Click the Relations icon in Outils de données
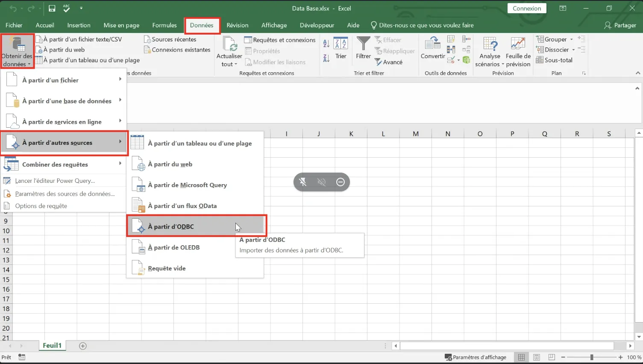 (x=466, y=50)
